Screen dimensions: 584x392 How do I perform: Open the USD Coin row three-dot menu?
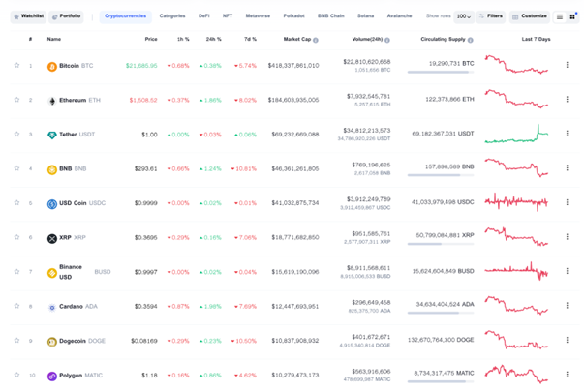(567, 202)
